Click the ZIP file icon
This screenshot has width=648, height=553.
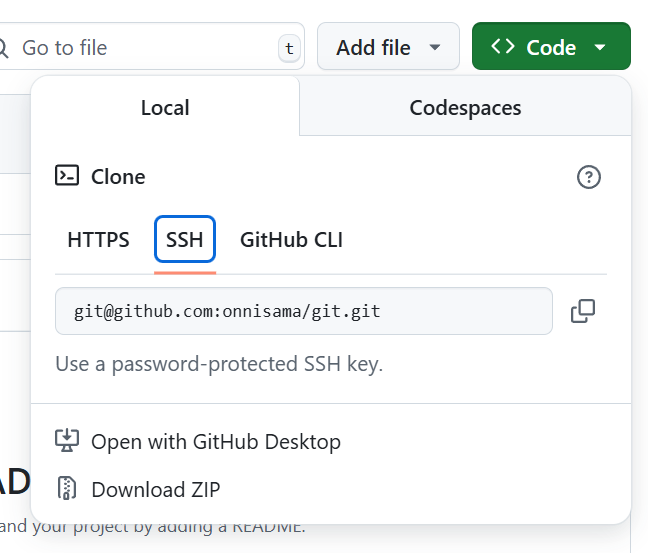[x=67, y=488]
